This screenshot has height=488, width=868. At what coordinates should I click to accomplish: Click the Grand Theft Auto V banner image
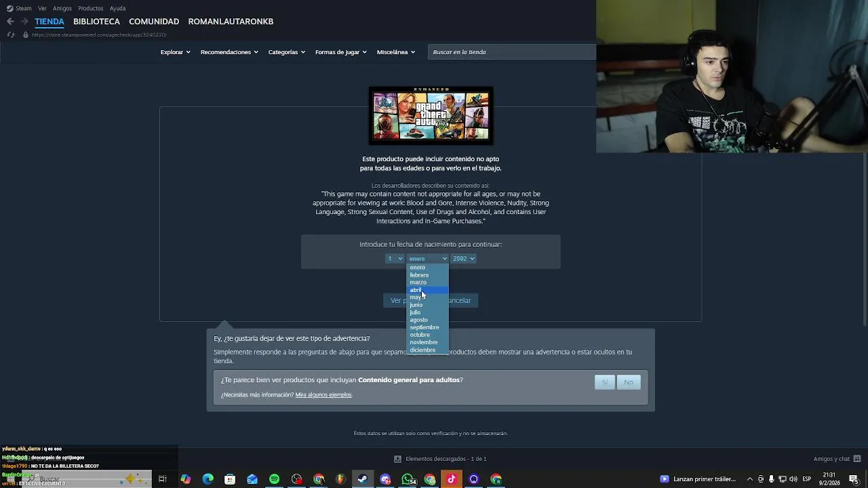(431, 116)
